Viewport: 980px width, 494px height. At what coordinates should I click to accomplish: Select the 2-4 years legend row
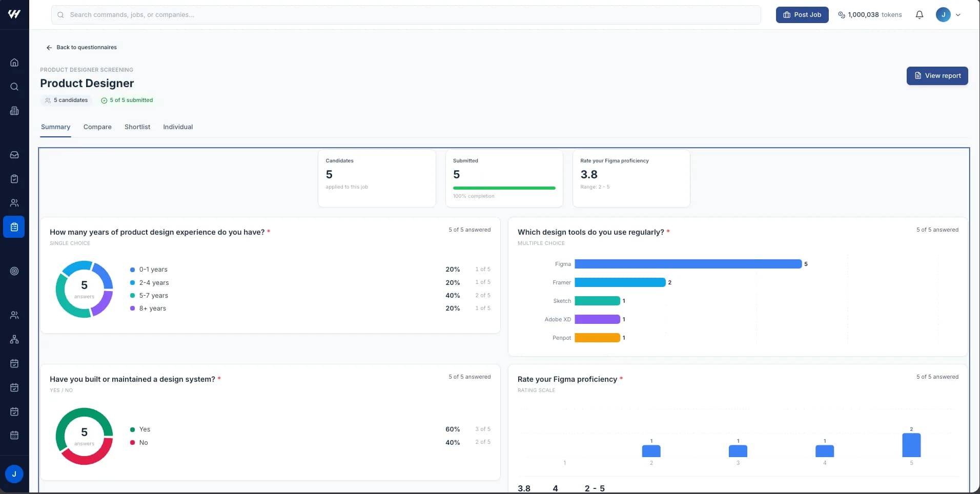[310, 283]
